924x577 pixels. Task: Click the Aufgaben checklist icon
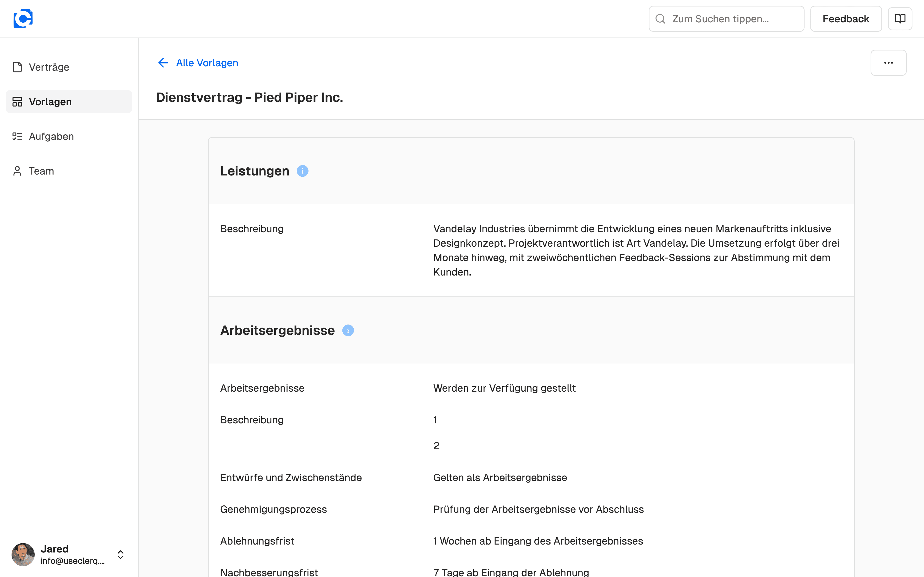coord(17,136)
